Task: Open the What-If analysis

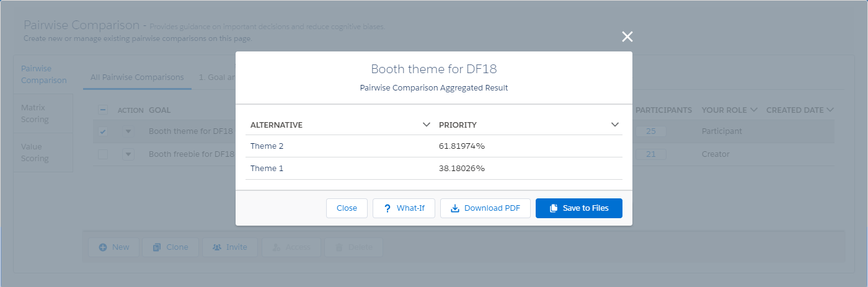Action: [404, 208]
